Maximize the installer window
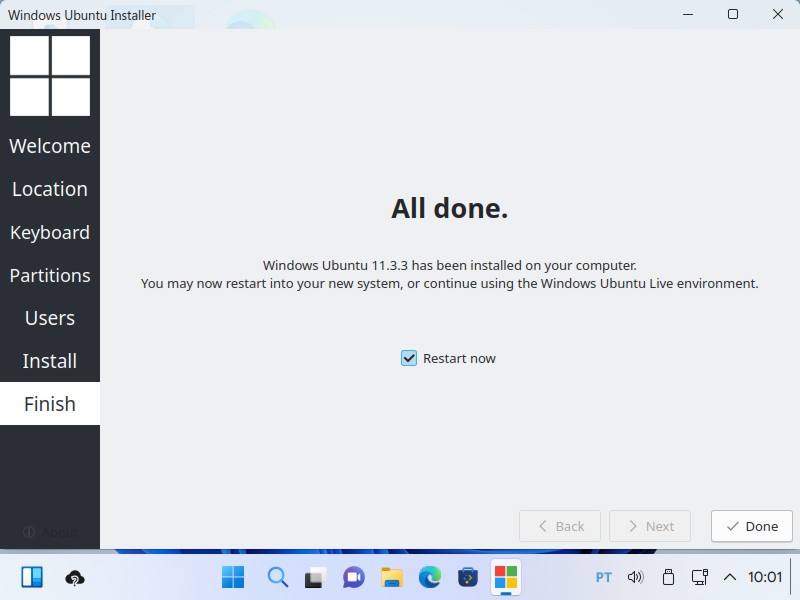 (x=733, y=14)
